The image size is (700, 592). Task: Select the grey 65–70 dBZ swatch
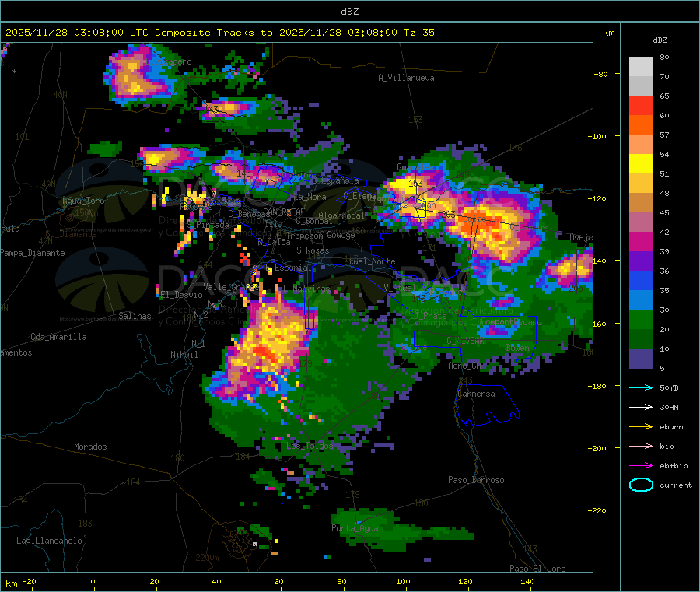641,86
